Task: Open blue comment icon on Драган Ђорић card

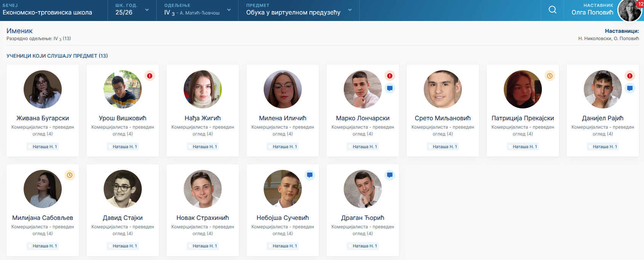Action: click(389, 175)
